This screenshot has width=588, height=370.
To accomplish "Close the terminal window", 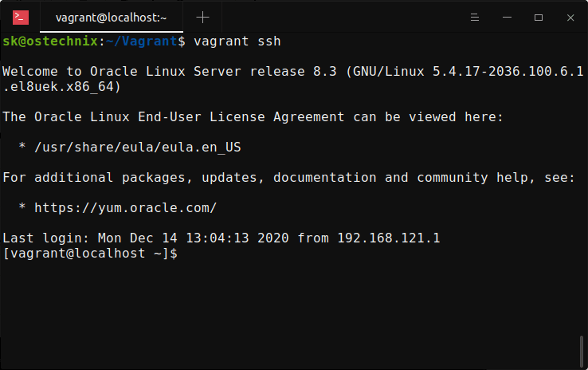I will click(x=570, y=18).
